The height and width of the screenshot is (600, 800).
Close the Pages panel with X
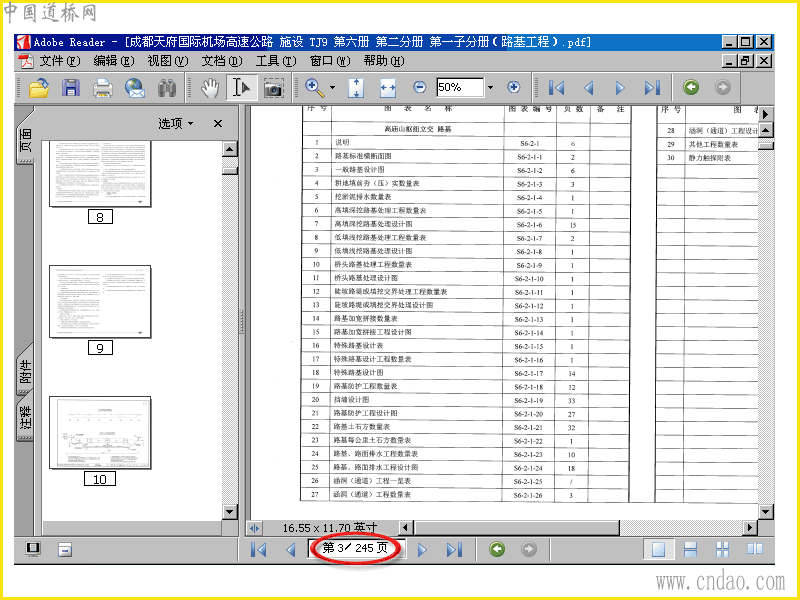(218, 123)
